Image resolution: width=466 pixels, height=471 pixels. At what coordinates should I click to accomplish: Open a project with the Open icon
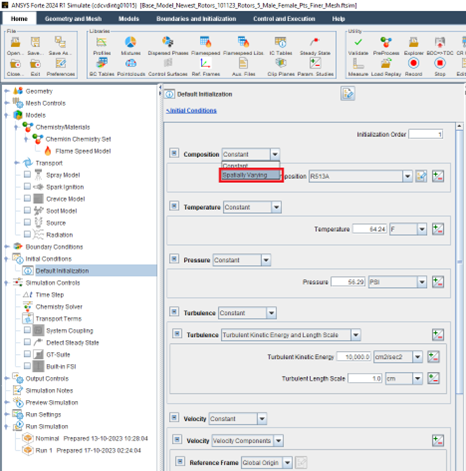point(15,43)
